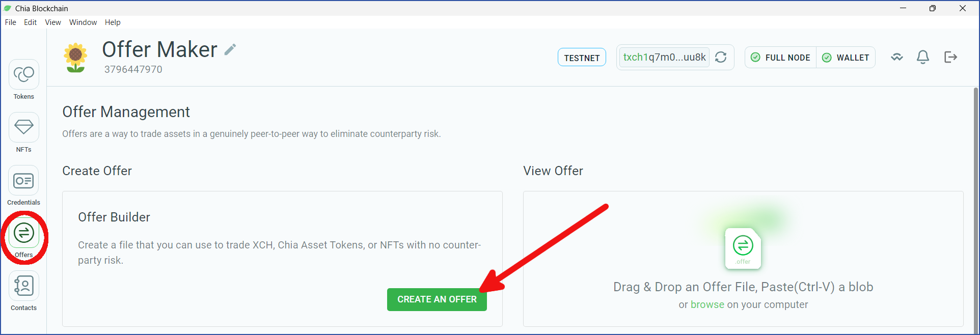Open the NFTs sidebar section
The image size is (980, 335).
click(23, 133)
